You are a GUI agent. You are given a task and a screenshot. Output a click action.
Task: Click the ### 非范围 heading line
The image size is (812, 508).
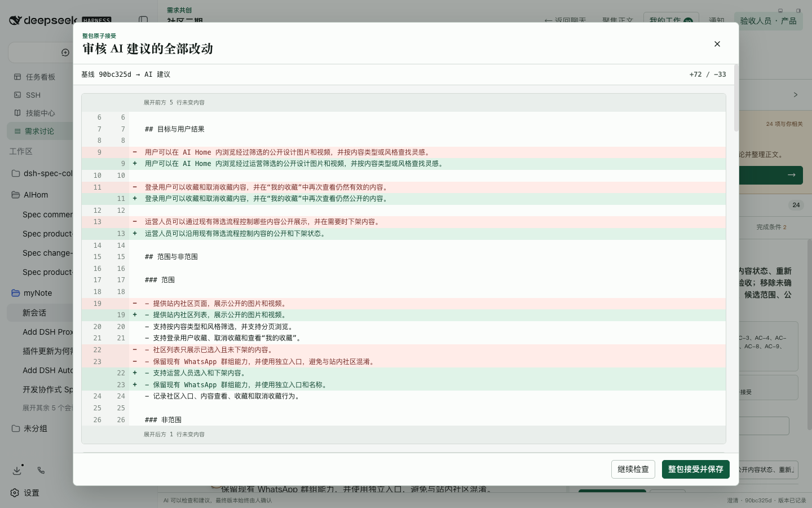(404, 420)
